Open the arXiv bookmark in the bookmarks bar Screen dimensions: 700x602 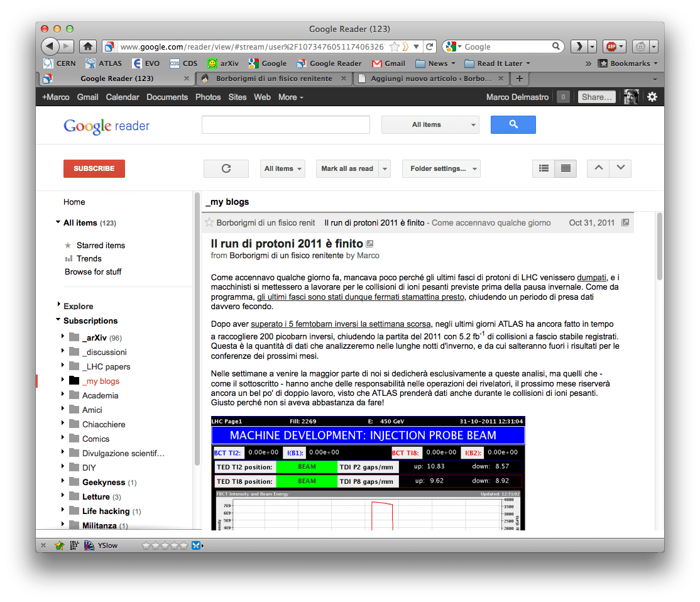[x=223, y=63]
